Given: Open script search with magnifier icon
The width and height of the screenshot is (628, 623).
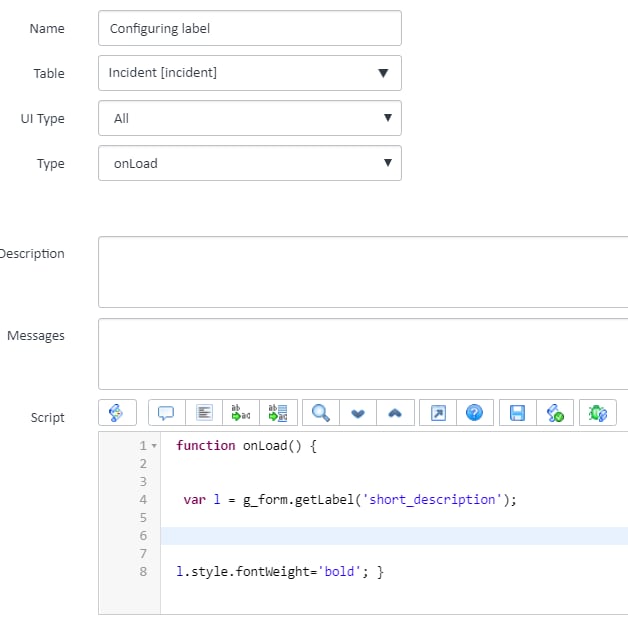Looking at the screenshot, I should (320, 412).
